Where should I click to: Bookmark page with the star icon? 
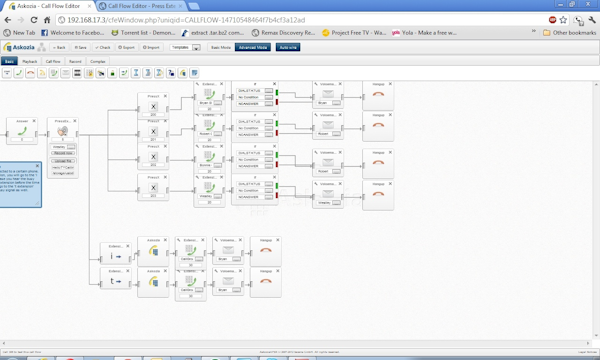tap(563, 20)
